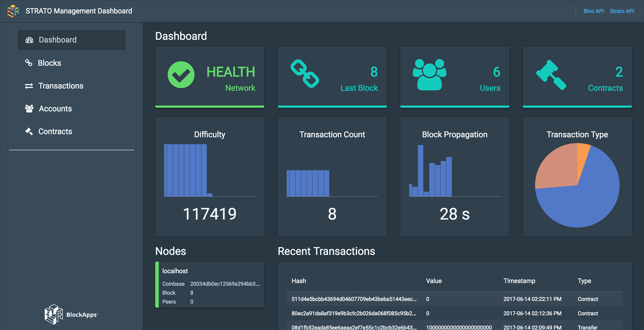The image size is (644, 330).
Task: Click the Blocks chain icon in sidebar
Action: point(29,63)
